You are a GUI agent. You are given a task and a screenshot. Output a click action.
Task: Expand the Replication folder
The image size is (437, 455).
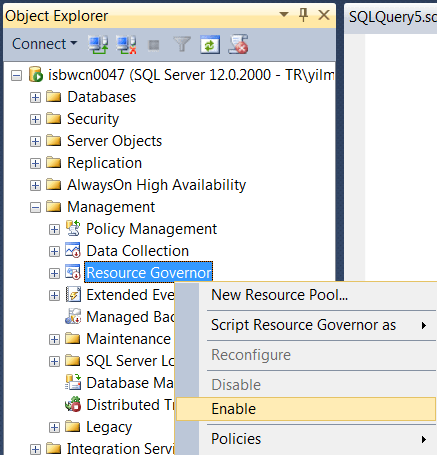(35, 163)
